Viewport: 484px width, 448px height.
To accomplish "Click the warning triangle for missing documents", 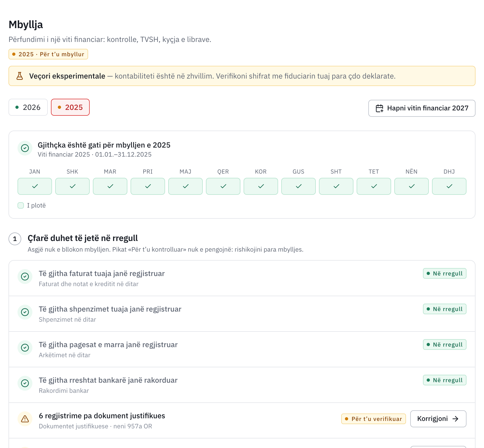I will point(25,419).
